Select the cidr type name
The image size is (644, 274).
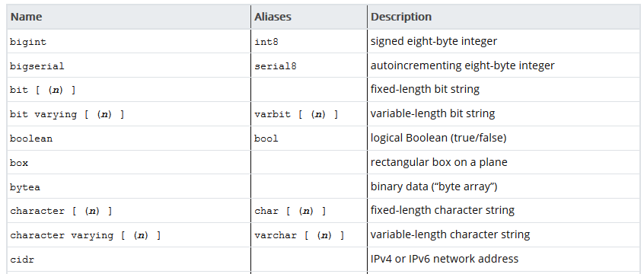[x=22, y=260]
